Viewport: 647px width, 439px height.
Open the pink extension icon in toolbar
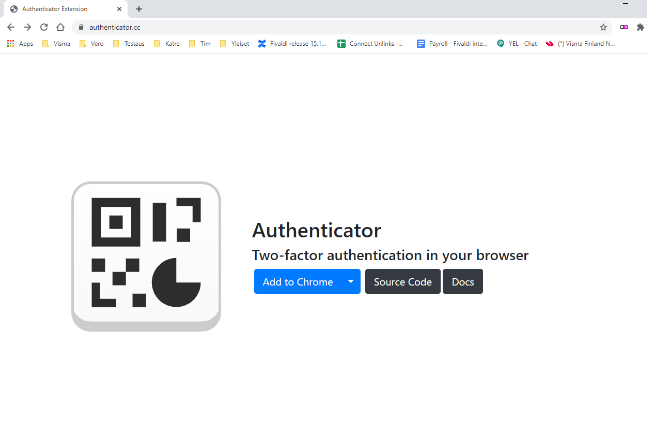624,27
